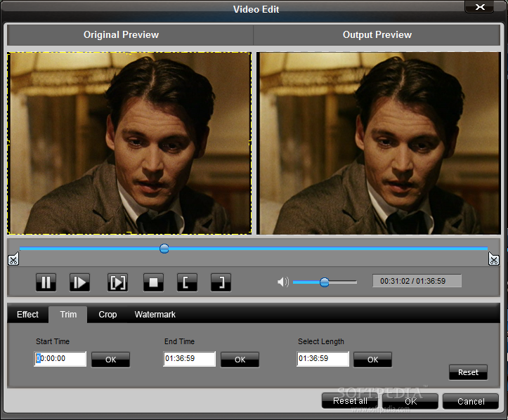
Task: Confirm Select Length with its OK button
Action: 372,360
